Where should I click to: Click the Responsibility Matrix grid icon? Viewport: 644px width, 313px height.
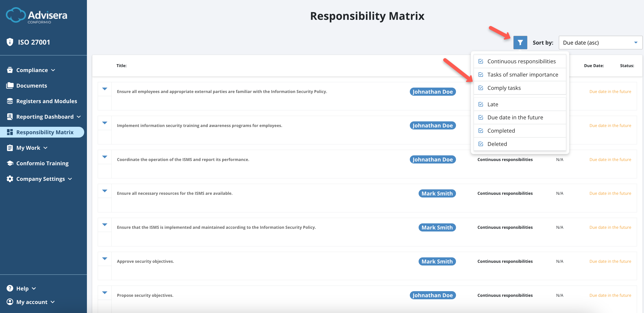click(x=9, y=132)
